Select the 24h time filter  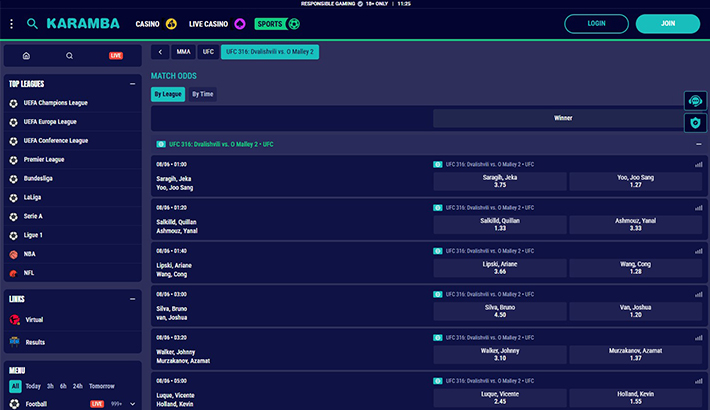click(x=78, y=386)
